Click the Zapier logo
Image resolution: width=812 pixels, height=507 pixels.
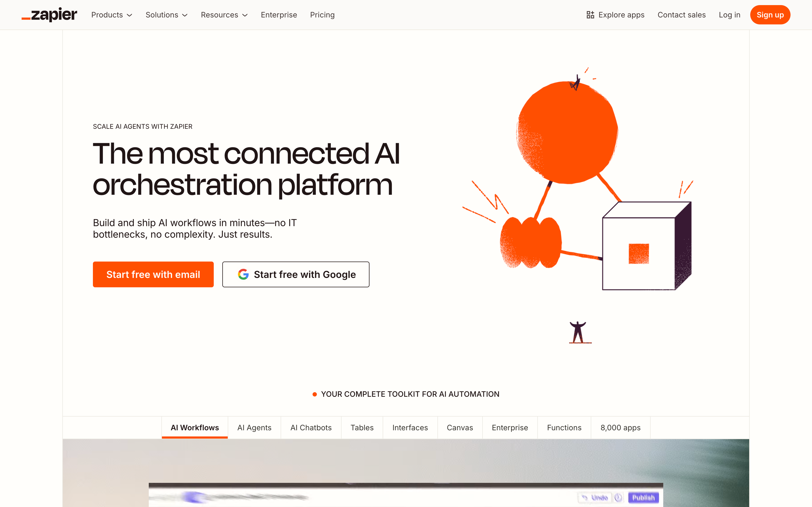49,15
